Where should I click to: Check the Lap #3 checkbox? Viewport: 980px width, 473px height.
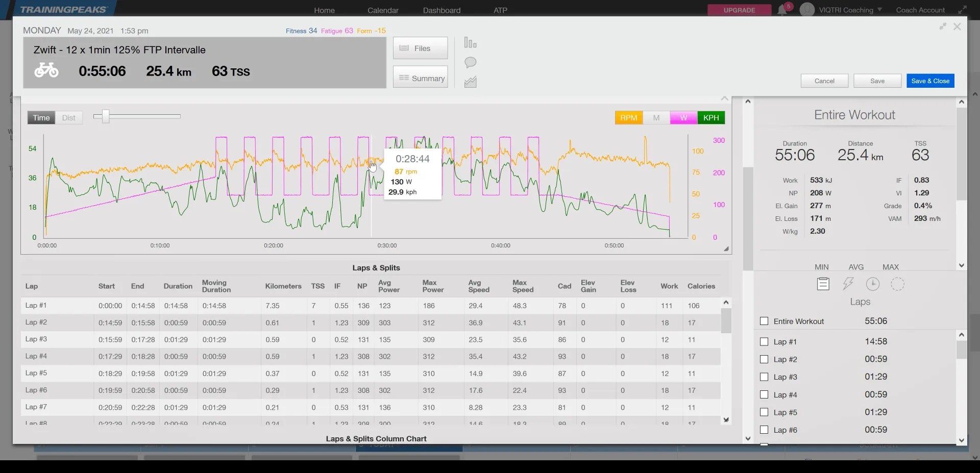pyautogui.click(x=764, y=377)
